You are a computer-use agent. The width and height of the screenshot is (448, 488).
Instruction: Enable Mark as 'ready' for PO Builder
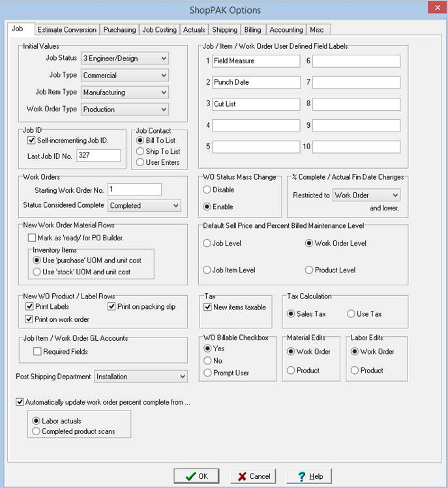(x=32, y=238)
